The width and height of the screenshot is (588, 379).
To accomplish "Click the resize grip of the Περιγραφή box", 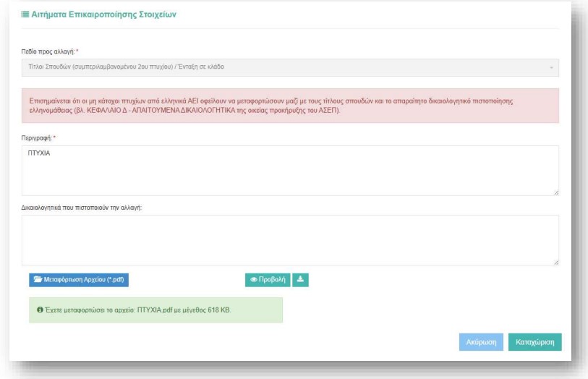I will 555,192.
